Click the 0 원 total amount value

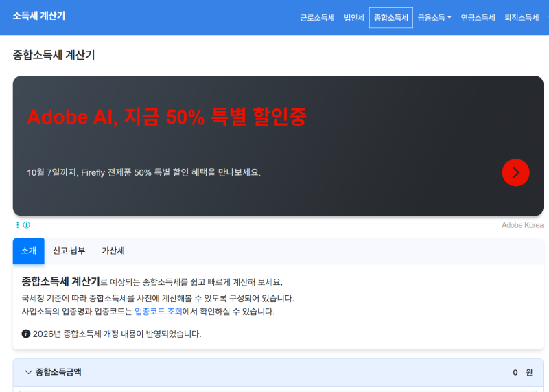click(x=522, y=372)
